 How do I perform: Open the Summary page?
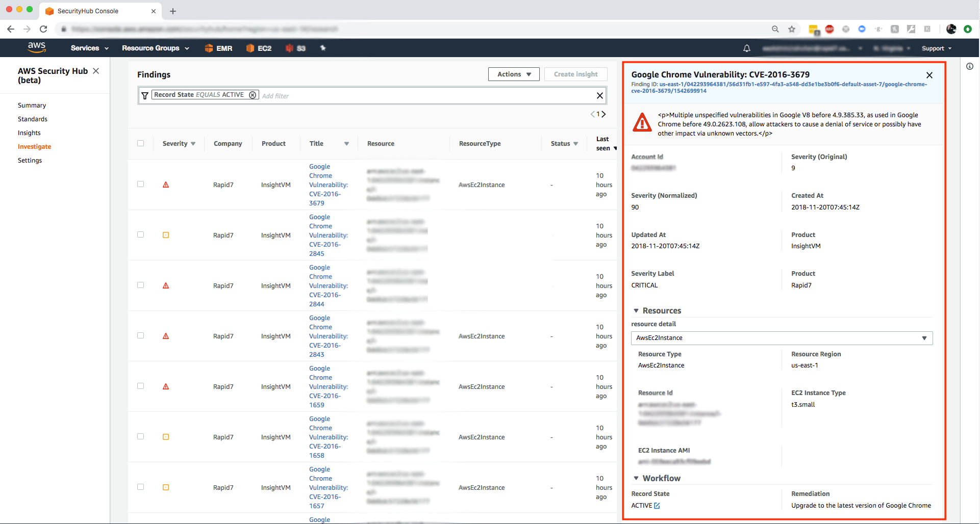[32, 106]
